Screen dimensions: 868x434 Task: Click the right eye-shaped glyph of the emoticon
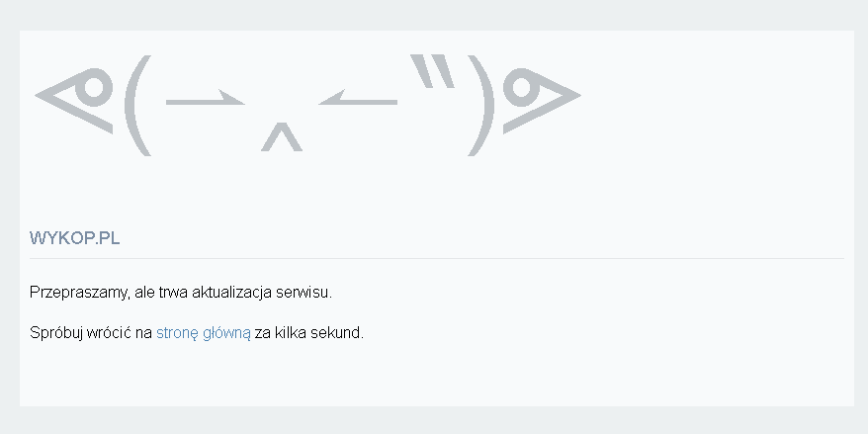point(540,98)
